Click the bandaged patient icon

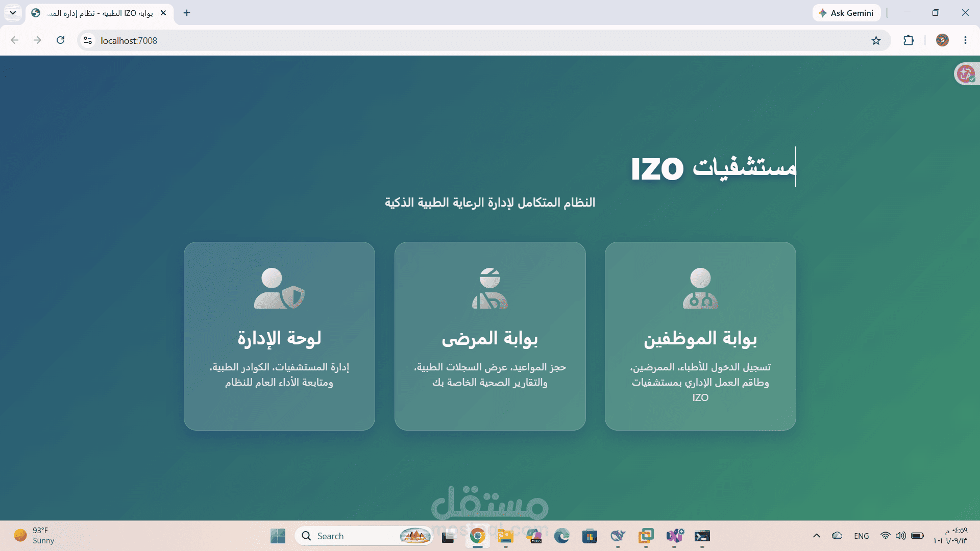pos(490,288)
